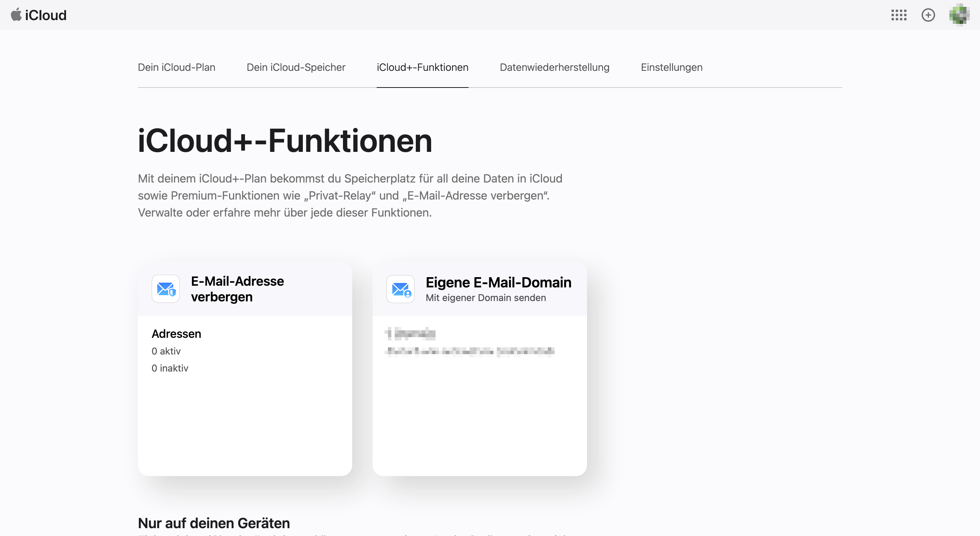Image resolution: width=980 pixels, height=536 pixels.
Task: Click the iCloud+ plan description paragraph
Action: [x=350, y=195]
